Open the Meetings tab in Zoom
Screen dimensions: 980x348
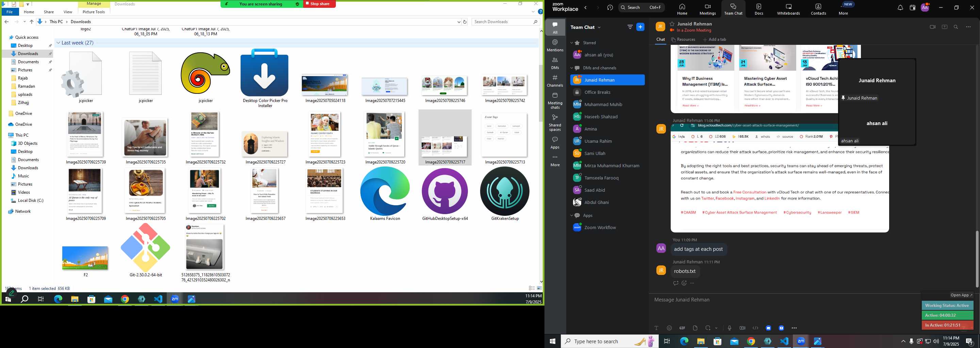[708, 9]
